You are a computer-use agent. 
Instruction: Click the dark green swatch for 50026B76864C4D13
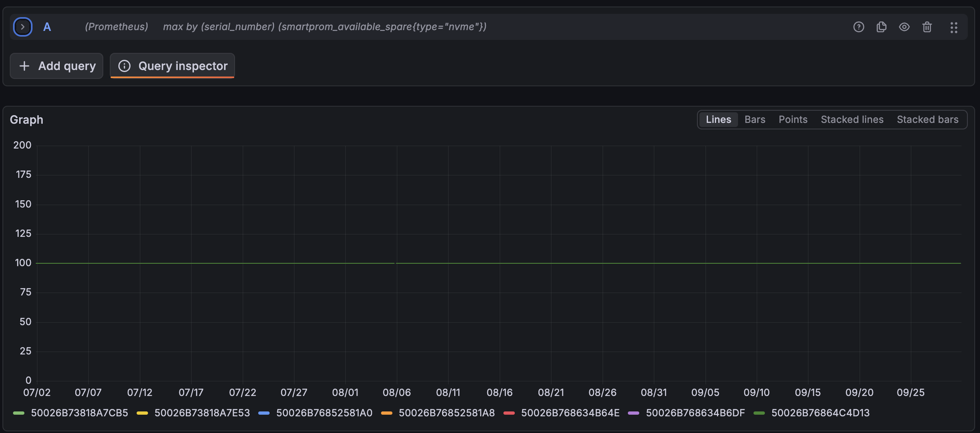pyautogui.click(x=759, y=413)
